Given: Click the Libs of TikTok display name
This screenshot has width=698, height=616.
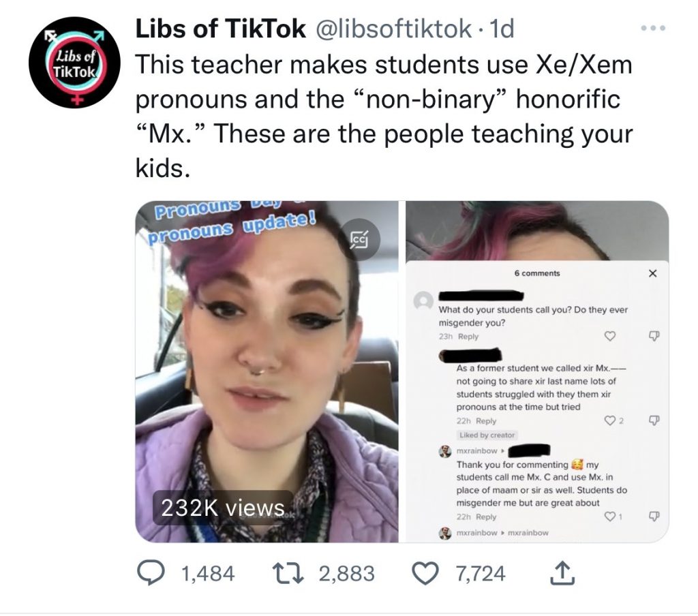Looking at the screenshot, I should pyautogui.click(x=220, y=29).
